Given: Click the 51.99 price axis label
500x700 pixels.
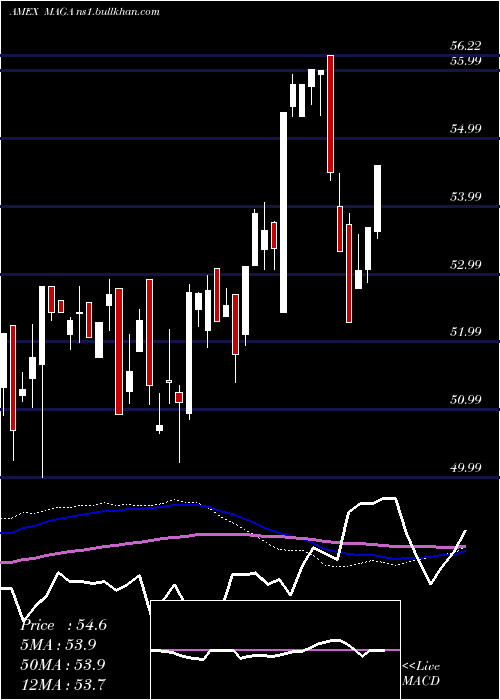Looking at the screenshot, I should 466,332.
